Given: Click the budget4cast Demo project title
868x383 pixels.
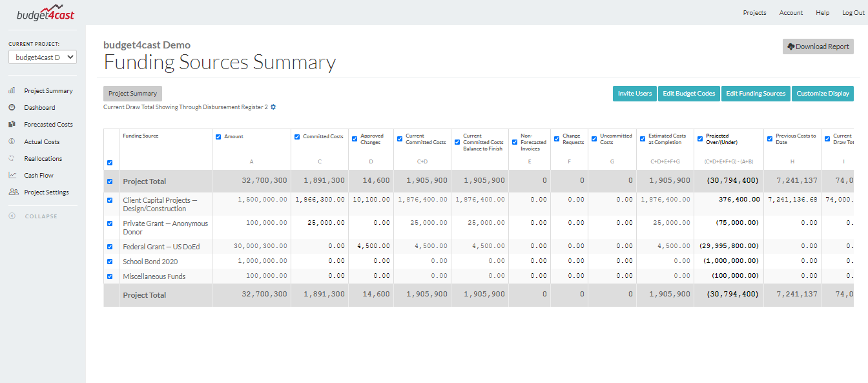Looking at the screenshot, I should tap(147, 45).
